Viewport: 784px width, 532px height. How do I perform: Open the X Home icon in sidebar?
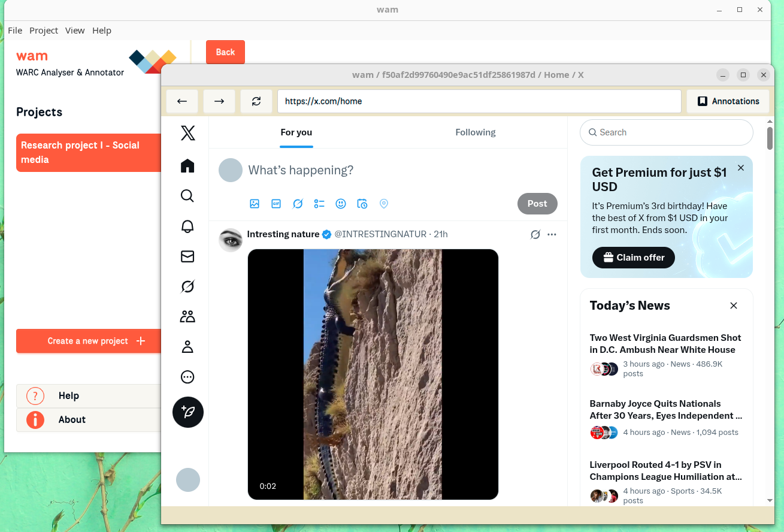(187, 166)
